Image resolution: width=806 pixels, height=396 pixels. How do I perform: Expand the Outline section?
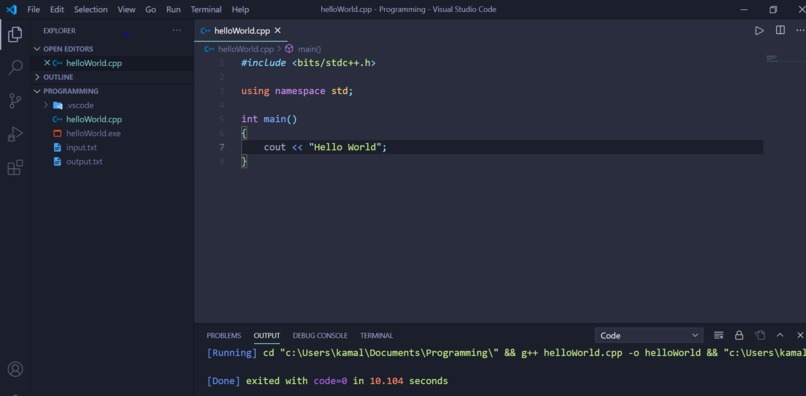coord(37,77)
